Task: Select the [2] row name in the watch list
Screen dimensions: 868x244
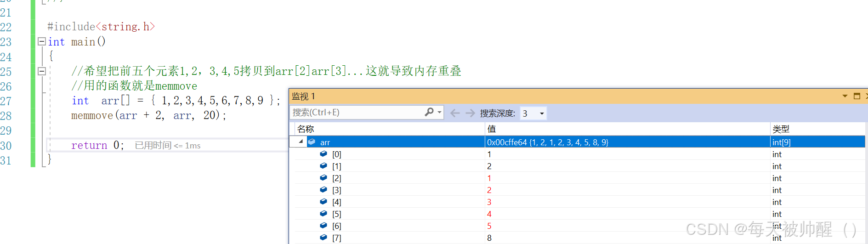Action: (x=337, y=178)
